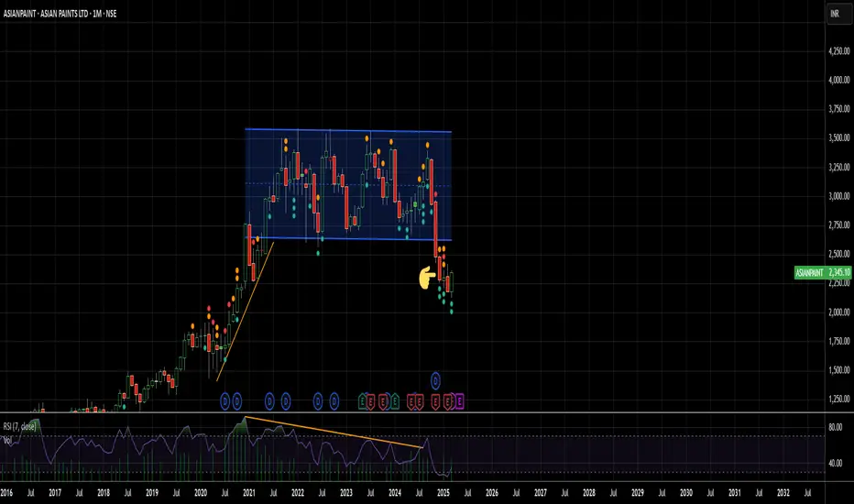
Task: Open the dividend marker near Oct 2022
Action: pos(334,401)
